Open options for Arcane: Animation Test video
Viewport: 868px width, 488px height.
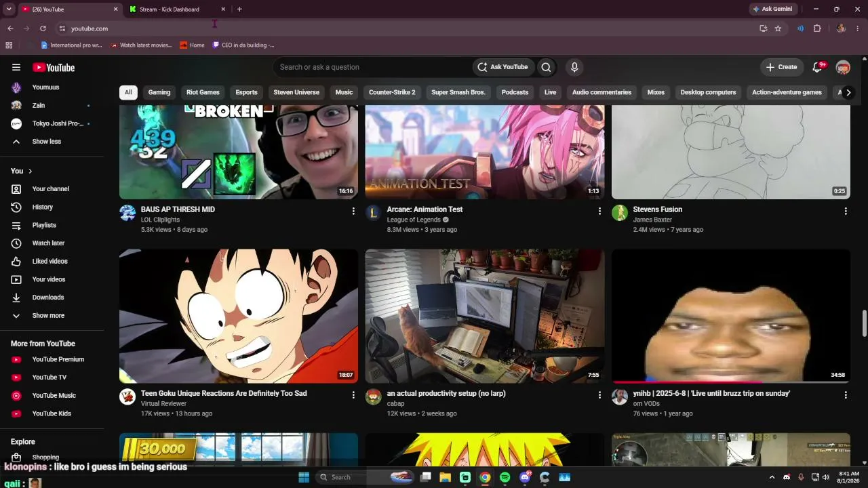599,211
